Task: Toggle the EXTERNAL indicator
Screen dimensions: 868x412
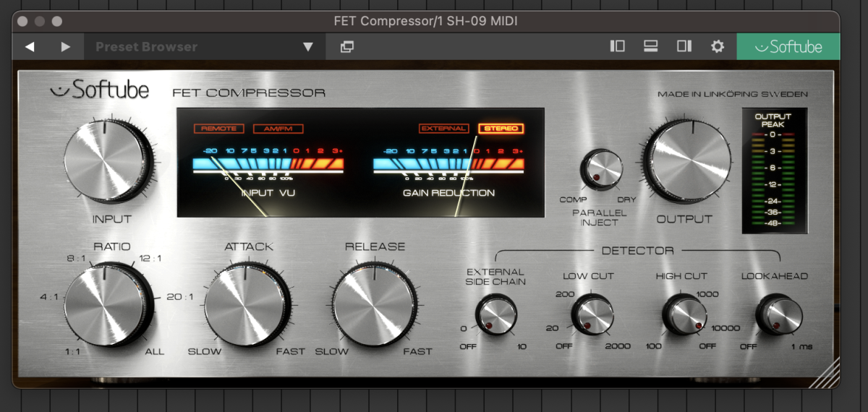Action: point(443,129)
